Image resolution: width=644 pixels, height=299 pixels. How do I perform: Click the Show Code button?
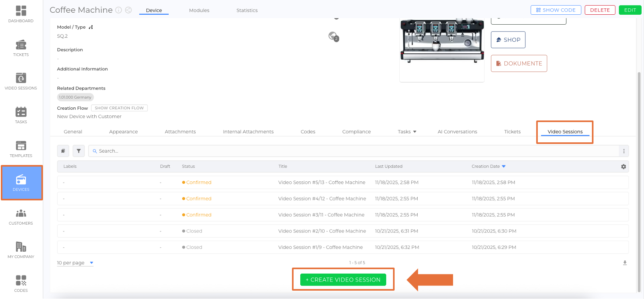[555, 10]
